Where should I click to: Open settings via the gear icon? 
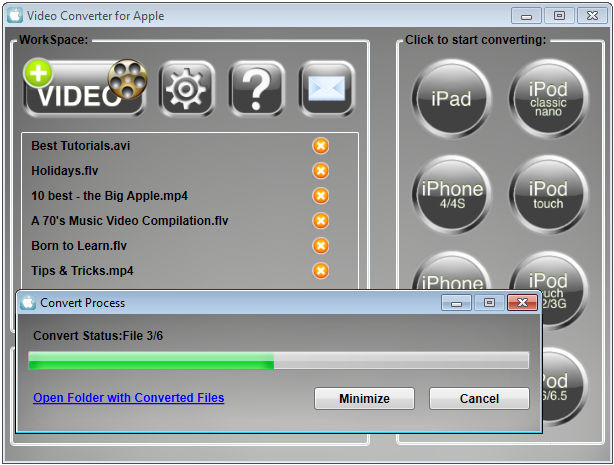(186, 89)
